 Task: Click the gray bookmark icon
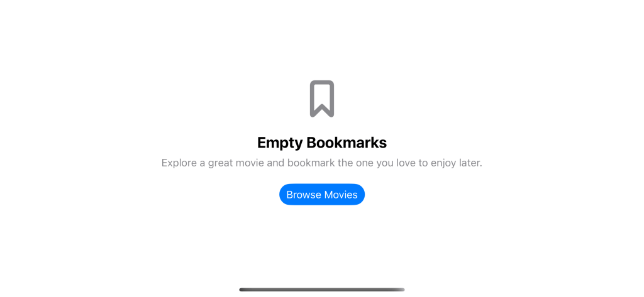[x=322, y=99]
